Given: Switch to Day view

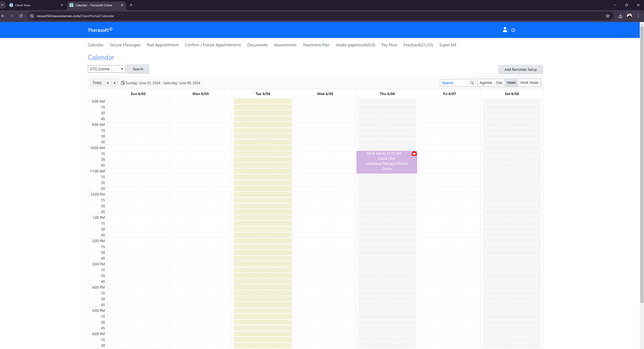Looking at the screenshot, I should (499, 83).
